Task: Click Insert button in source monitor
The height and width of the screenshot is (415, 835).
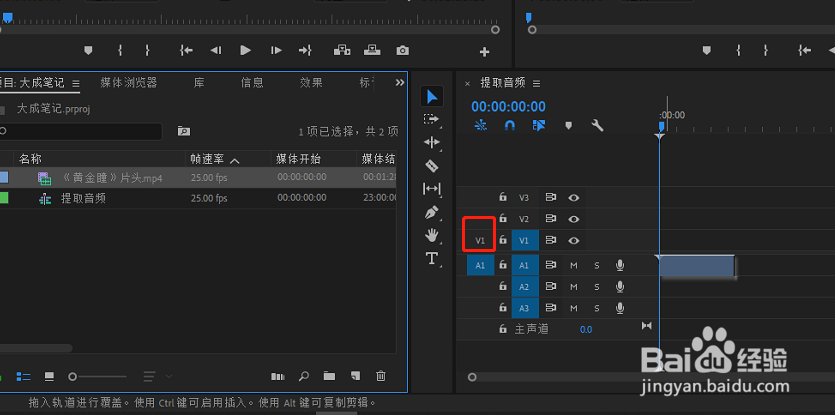Action: [x=342, y=51]
